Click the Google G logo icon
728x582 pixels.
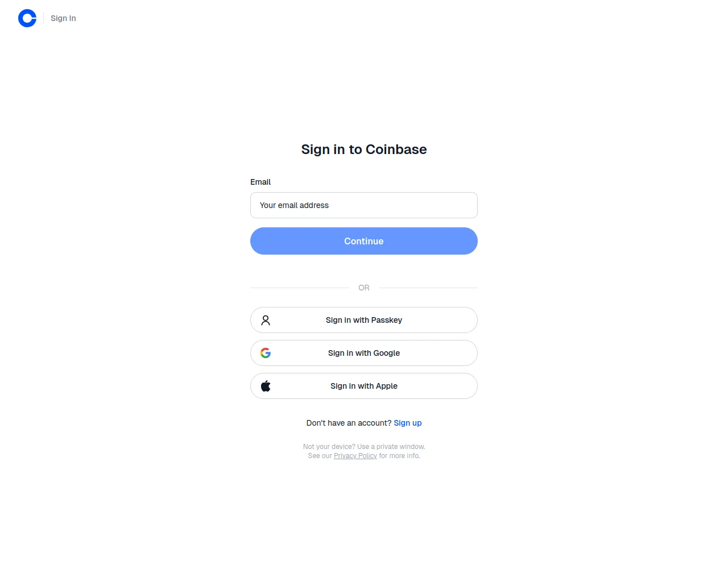(x=266, y=354)
